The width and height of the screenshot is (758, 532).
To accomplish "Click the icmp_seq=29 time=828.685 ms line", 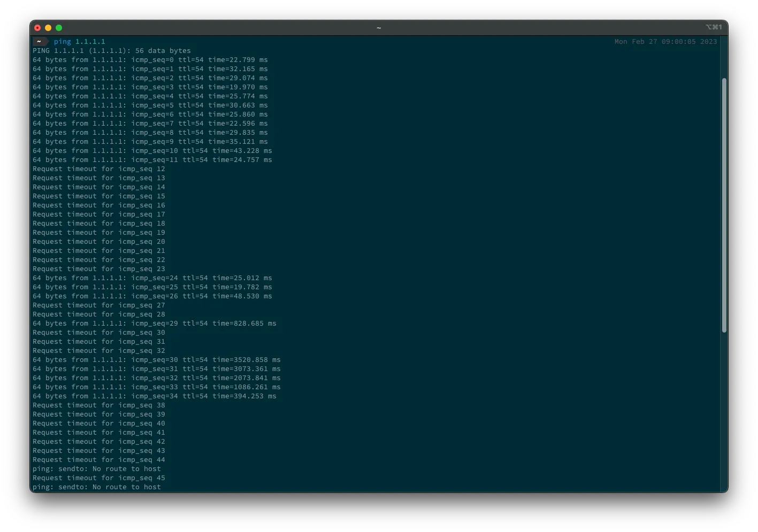I will pyautogui.click(x=154, y=323).
